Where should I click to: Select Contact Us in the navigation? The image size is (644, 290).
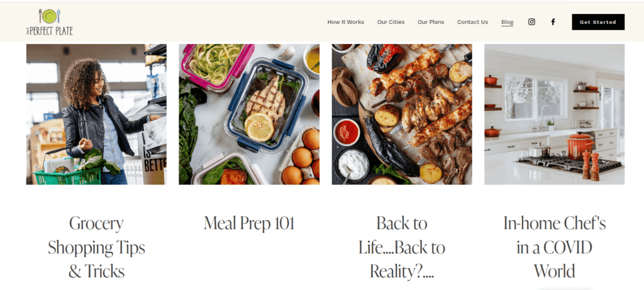tap(472, 22)
